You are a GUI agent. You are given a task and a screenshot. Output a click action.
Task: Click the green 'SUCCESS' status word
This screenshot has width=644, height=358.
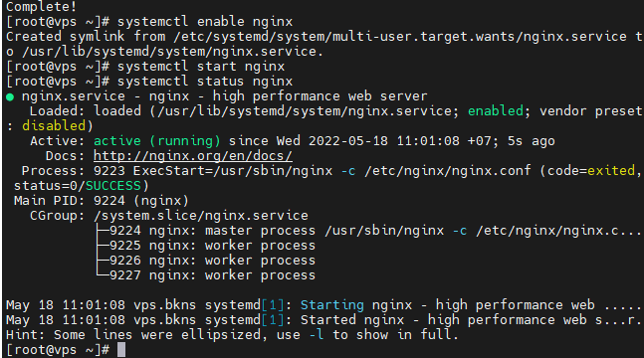click(x=112, y=186)
